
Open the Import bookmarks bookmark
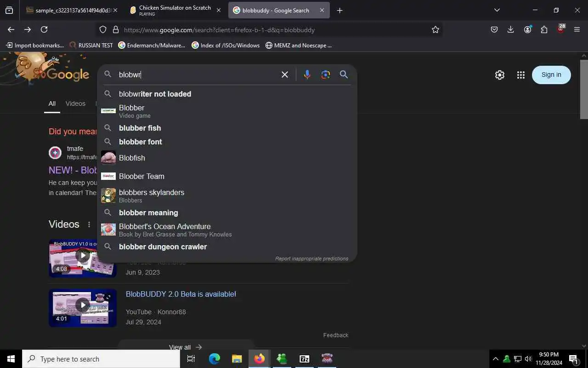35,45
